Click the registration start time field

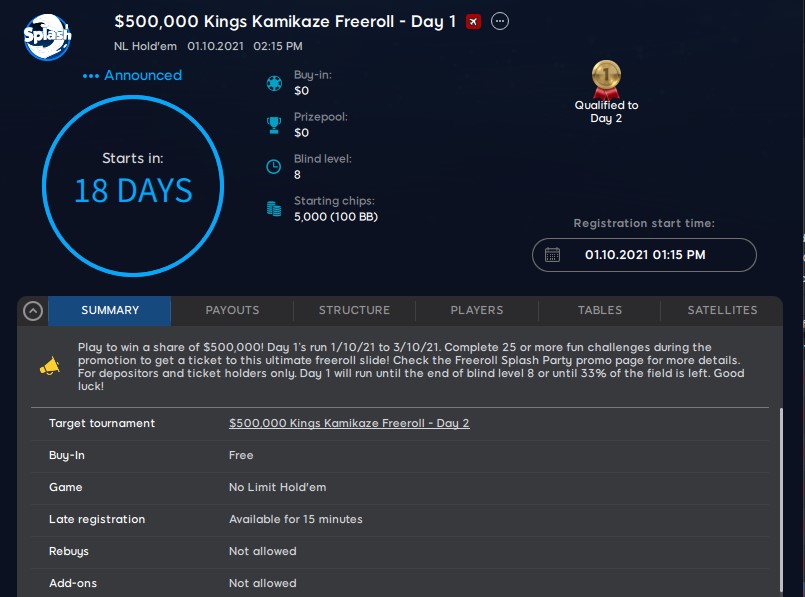click(x=644, y=255)
